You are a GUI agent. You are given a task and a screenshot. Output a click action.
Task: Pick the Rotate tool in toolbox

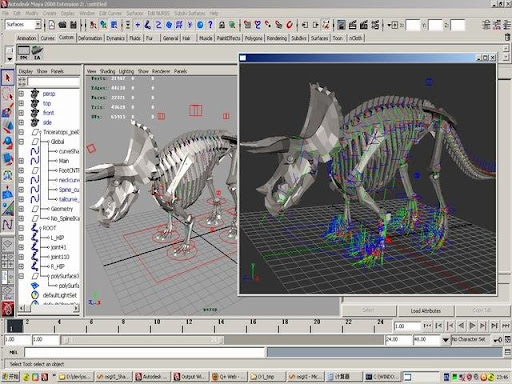8,143
